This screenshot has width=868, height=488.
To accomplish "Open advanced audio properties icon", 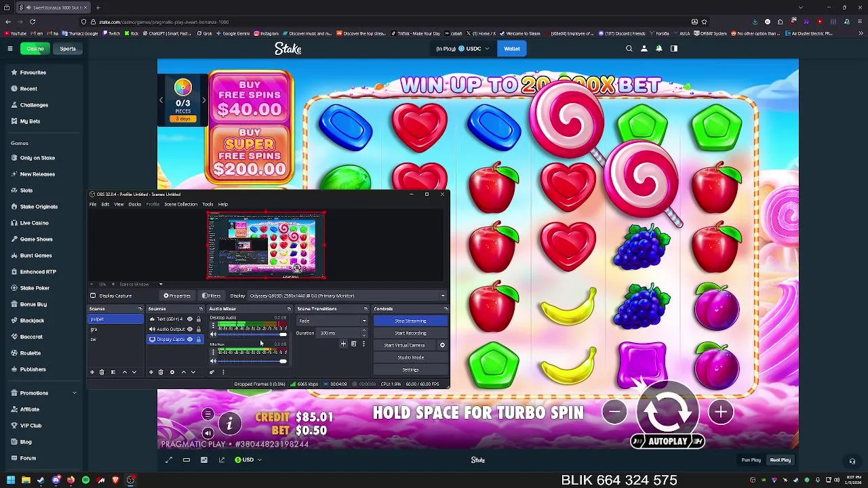I will coord(212,372).
